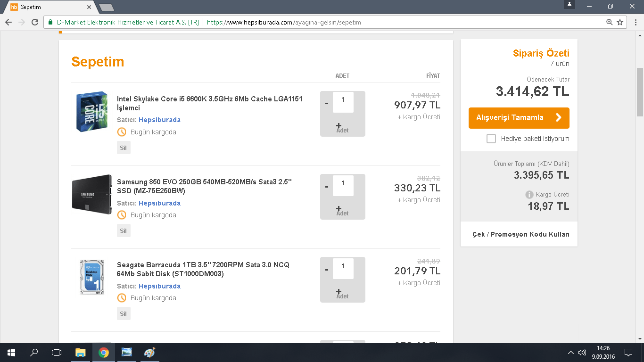Image resolution: width=644 pixels, height=362 pixels.
Task: Open the zoom magnifier icon in address bar
Action: 610,22
